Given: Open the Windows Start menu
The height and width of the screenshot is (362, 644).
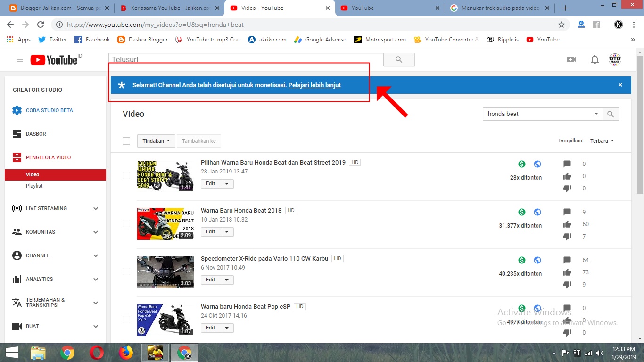Looking at the screenshot, I should (11, 353).
